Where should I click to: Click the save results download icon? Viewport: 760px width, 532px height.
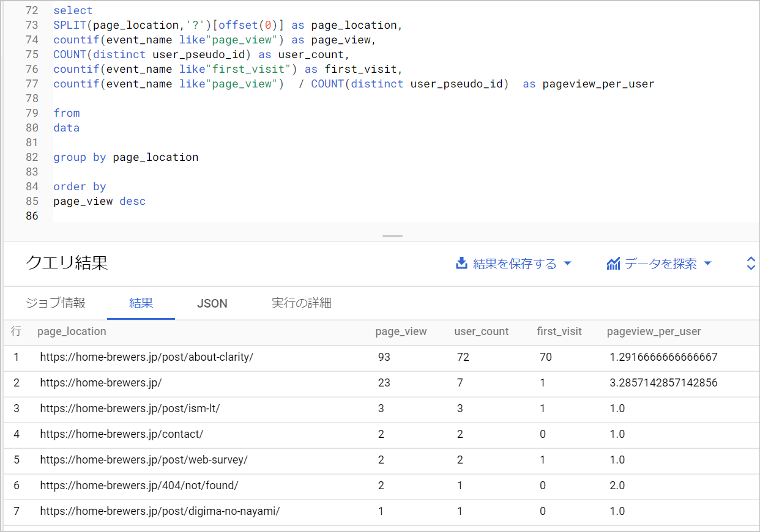461,264
